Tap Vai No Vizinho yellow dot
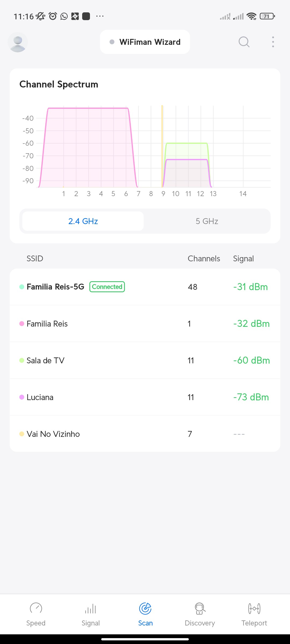Viewport: 290px width, 644px height. (22, 434)
